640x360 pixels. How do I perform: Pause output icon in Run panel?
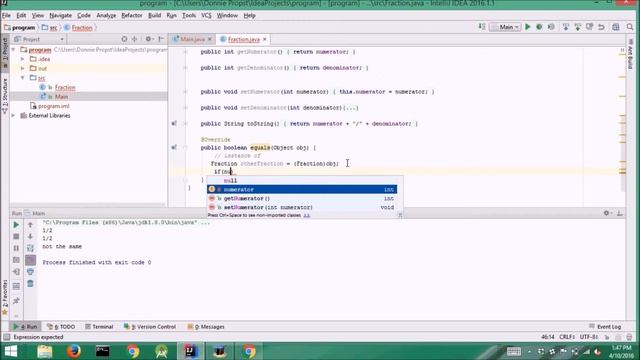point(16,248)
